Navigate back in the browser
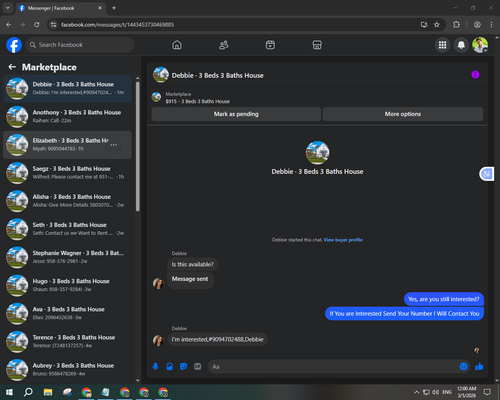Screen dimensions: 500x400 tap(9, 25)
